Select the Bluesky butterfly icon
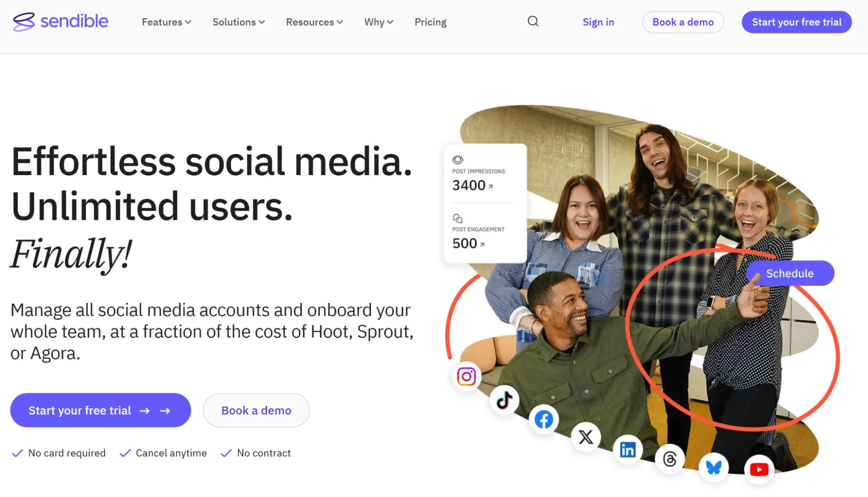 point(713,467)
